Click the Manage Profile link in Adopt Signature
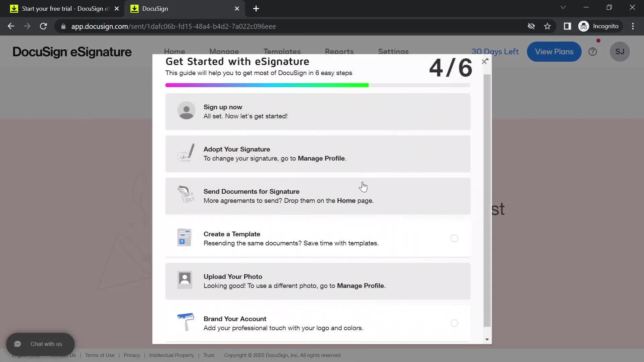The height and width of the screenshot is (362, 644). coord(321,158)
